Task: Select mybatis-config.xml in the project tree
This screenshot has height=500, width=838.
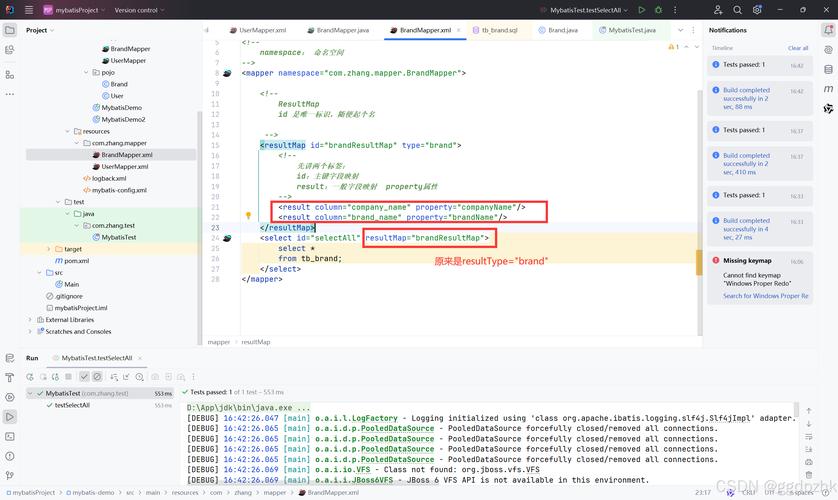Action: (x=119, y=190)
